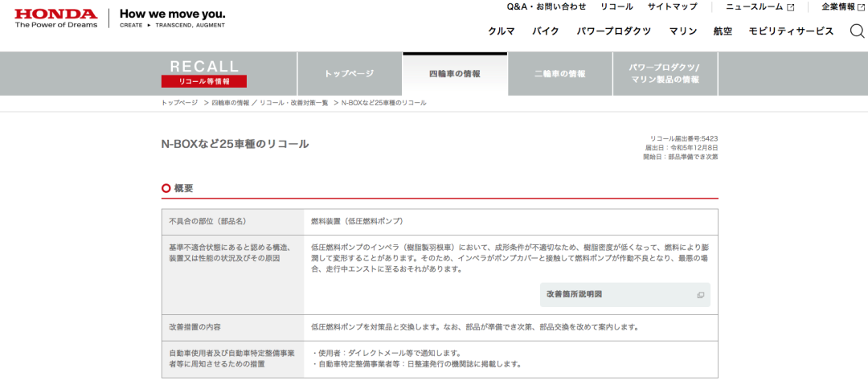Open the 航空 menu
The image size is (868, 381).
723,31
